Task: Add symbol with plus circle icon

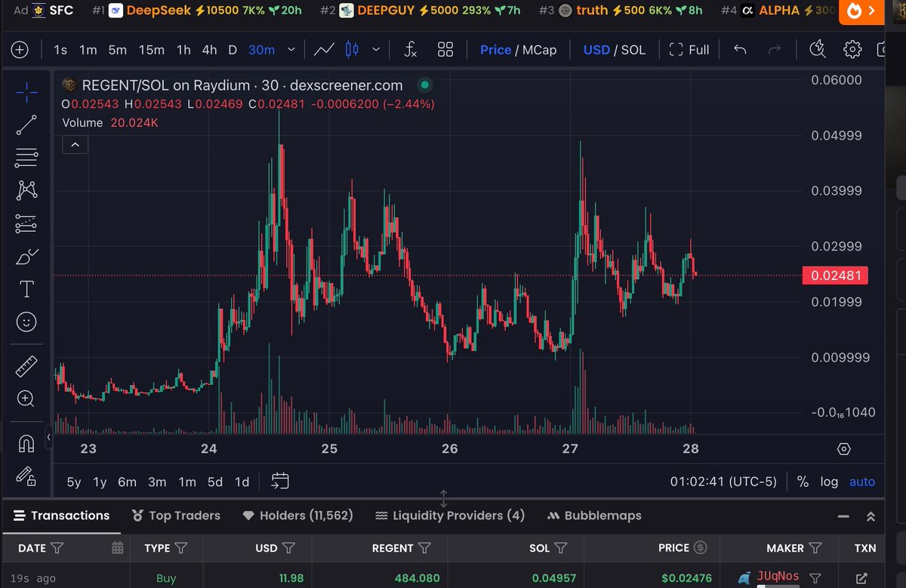Action: tap(20, 50)
